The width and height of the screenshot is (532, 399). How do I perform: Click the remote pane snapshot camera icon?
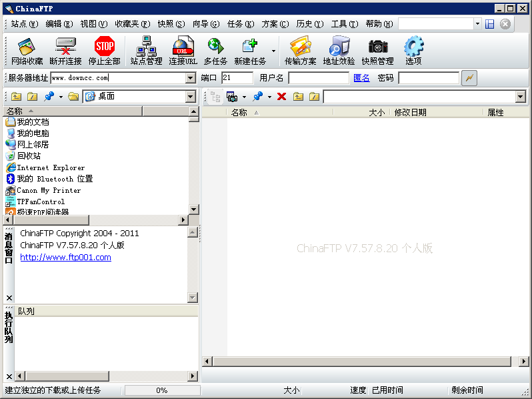pyautogui.click(x=232, y=97)
